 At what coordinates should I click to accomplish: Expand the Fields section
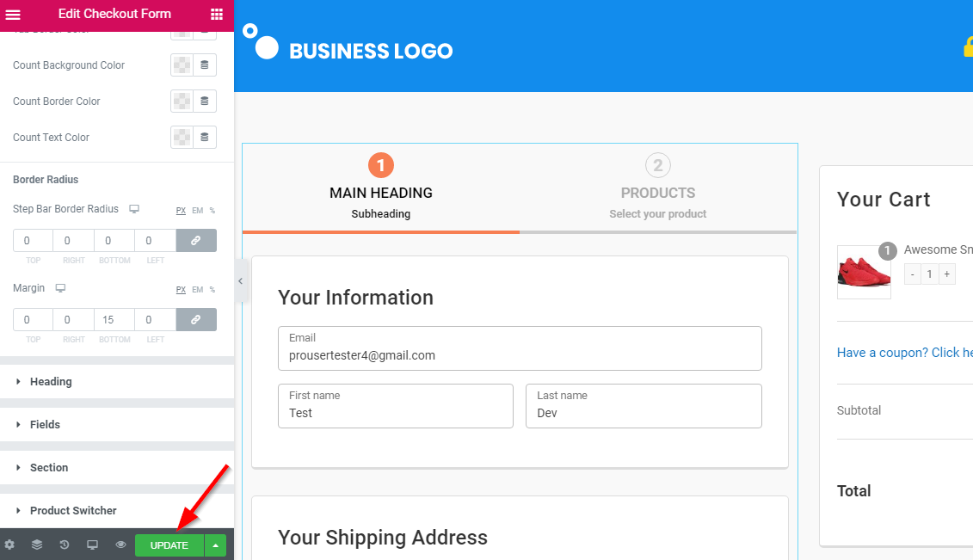117,424
